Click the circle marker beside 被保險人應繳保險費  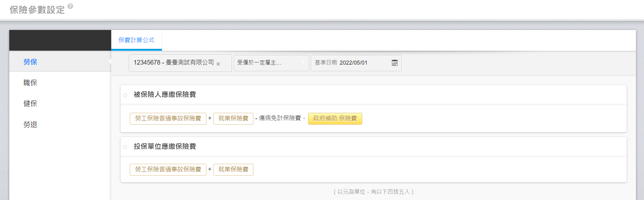(x=125, y=95)
